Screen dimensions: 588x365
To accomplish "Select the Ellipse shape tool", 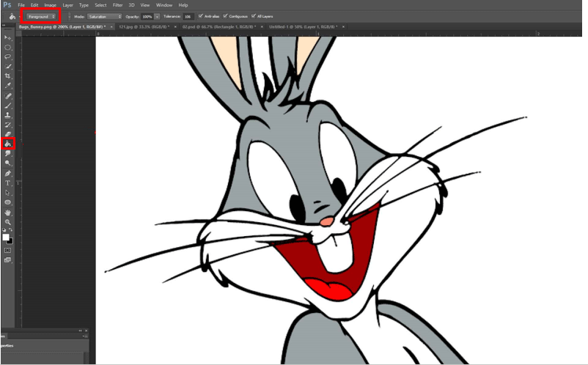I will click(x=7, y=202).
